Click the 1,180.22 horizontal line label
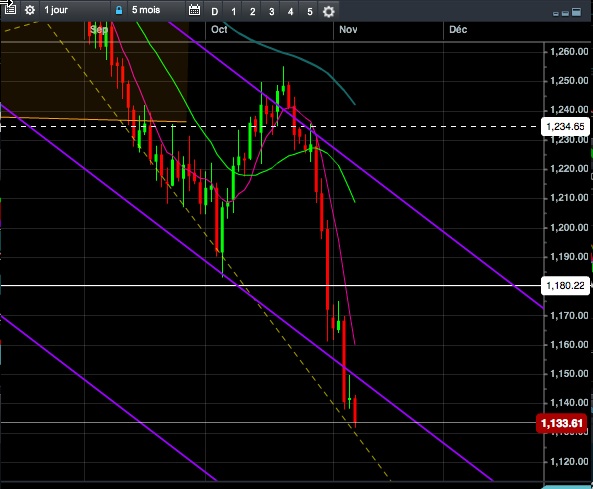The width and height of the screenshot is (593, 489). point(565,285)
